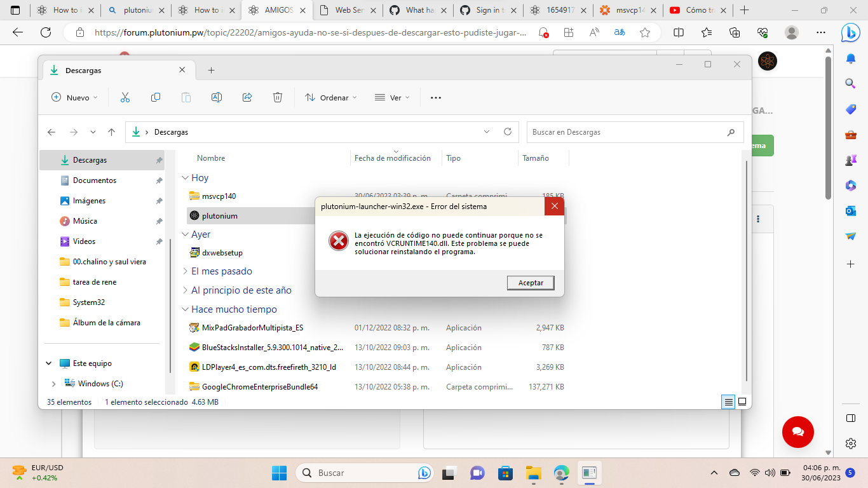The height and width of the screenshot is (488, 868).
Task: Collapse the Ayer file group
Action: tap(185, 234)
